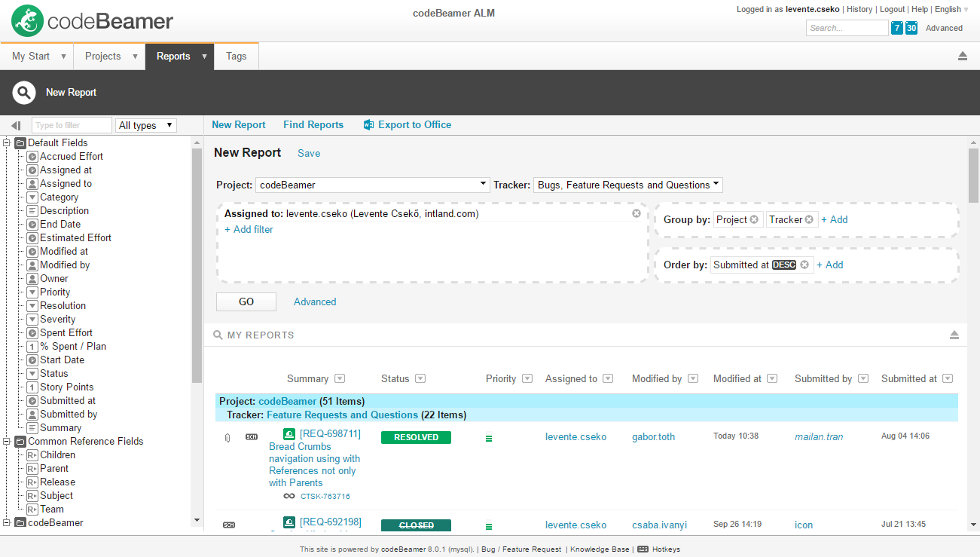The image size is (980, 557).
Task: Open the Tracker dropdown
Action: click(628, 185)
